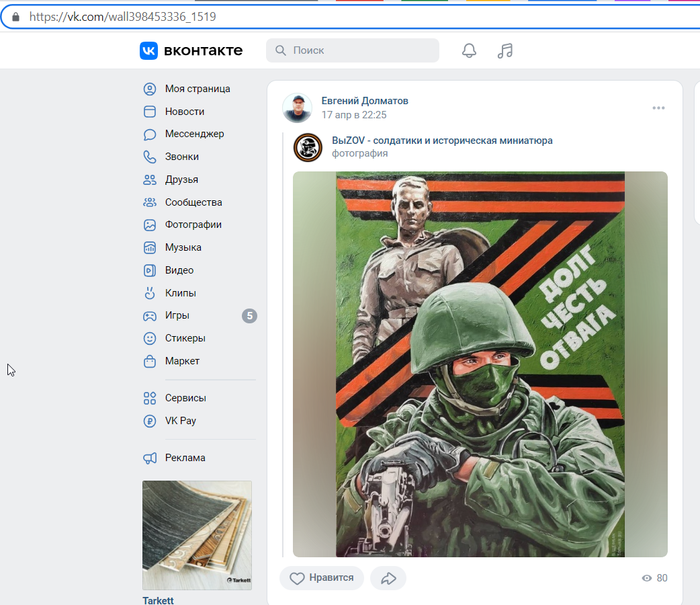700x605 pixels.
Task: Open the music note icon in header
Action: pos(505,50)
